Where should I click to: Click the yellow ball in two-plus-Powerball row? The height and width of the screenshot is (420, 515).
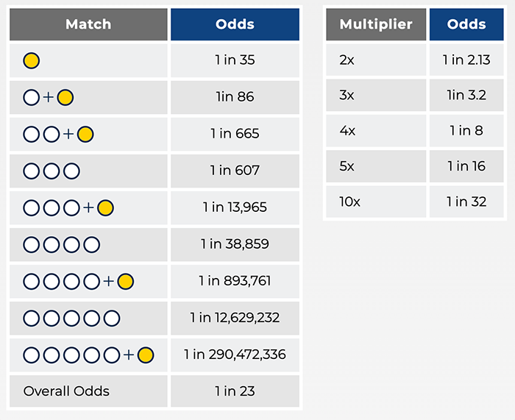85,134
